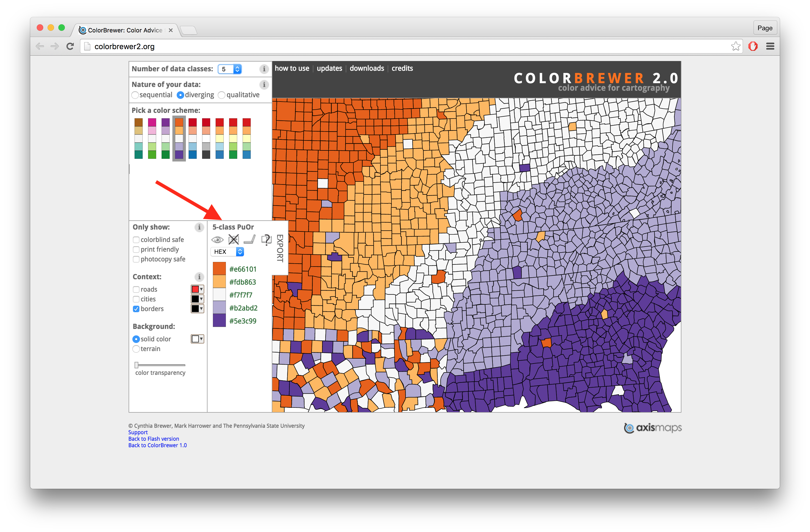The height and width of the screenshot is (532, 810).
Task: Click the colorblind-safe eye icon
Action: [x=217, y=240]
